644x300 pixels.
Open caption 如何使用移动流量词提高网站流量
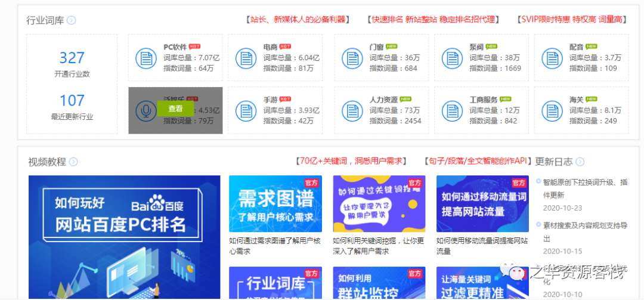click(x=482, y=246)
